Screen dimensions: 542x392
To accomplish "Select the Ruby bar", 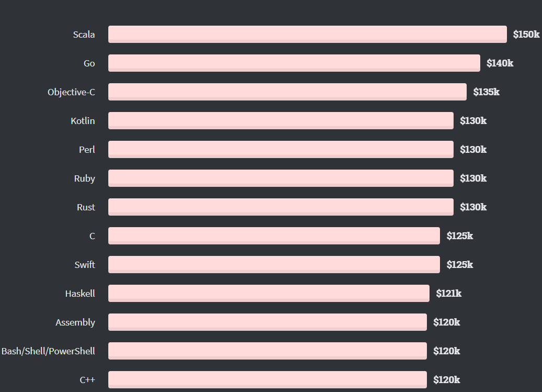I will 280,178.
